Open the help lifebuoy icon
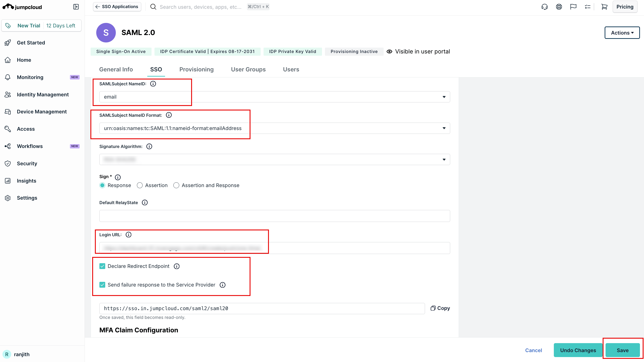The image size is (644, 362). [x=559, y=7]
